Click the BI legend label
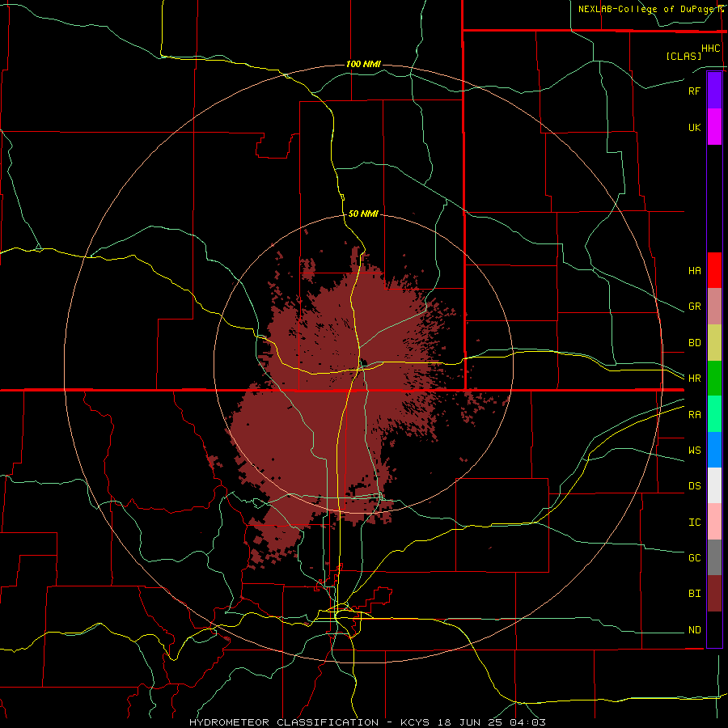Image resolution: width=728 pixels, height=728 pixels. (x=694, y=594)
